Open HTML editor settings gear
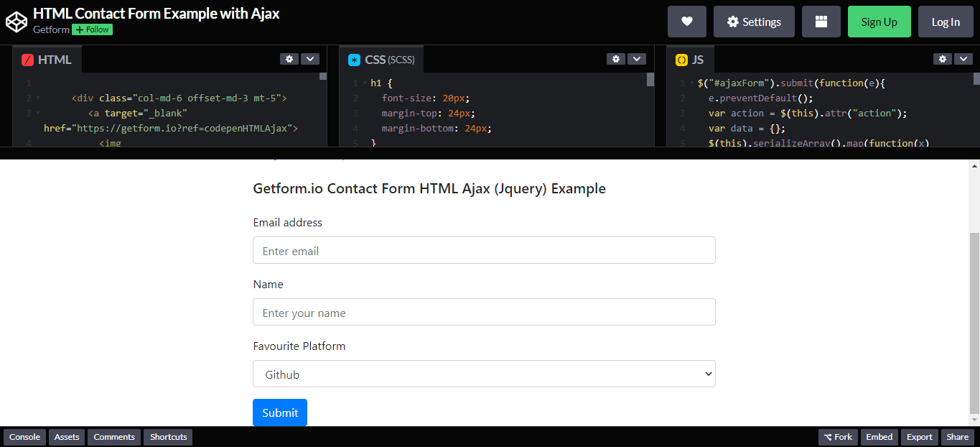 pos(289,59)
